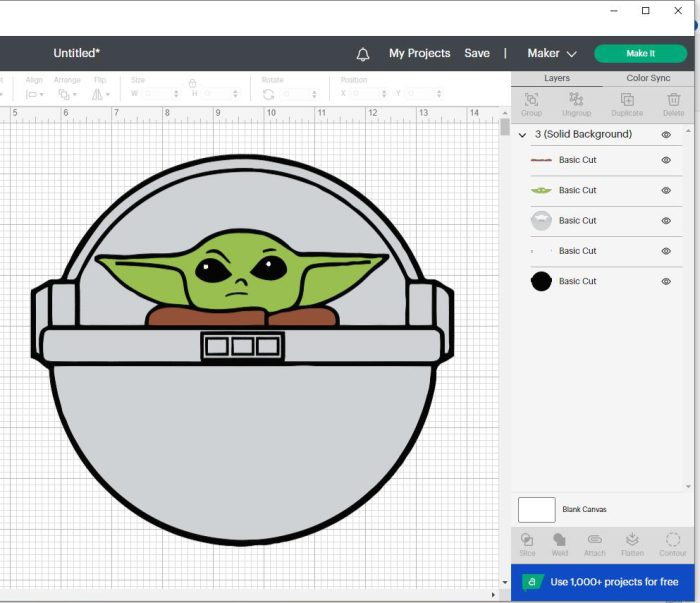The height and width of the screenshot is (603, 700).
Task: Select the black circle layer thumbnail
Action: 541,281
